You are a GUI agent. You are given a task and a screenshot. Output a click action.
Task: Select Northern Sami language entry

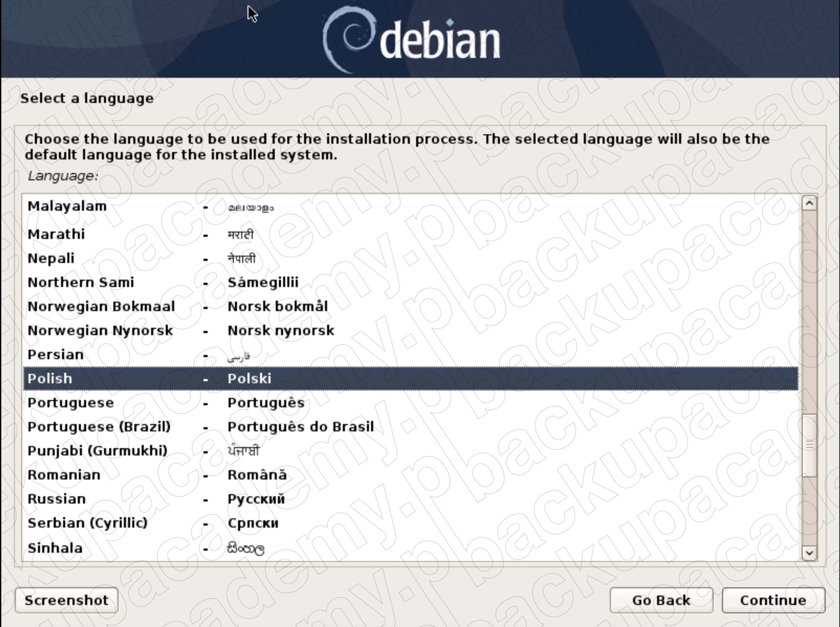pyautogui.click(x=410, y=282)
